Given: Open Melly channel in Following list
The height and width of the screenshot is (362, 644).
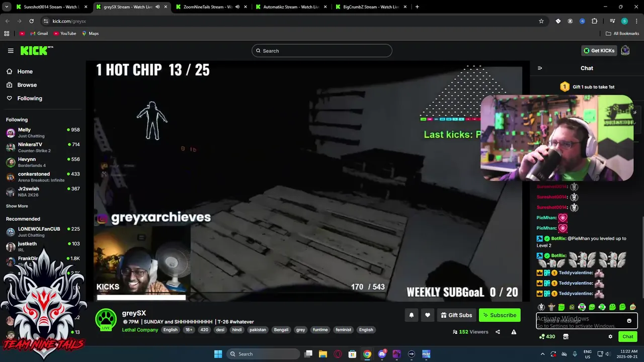Looking at the screenshot, I should click(x=43, y=133).
